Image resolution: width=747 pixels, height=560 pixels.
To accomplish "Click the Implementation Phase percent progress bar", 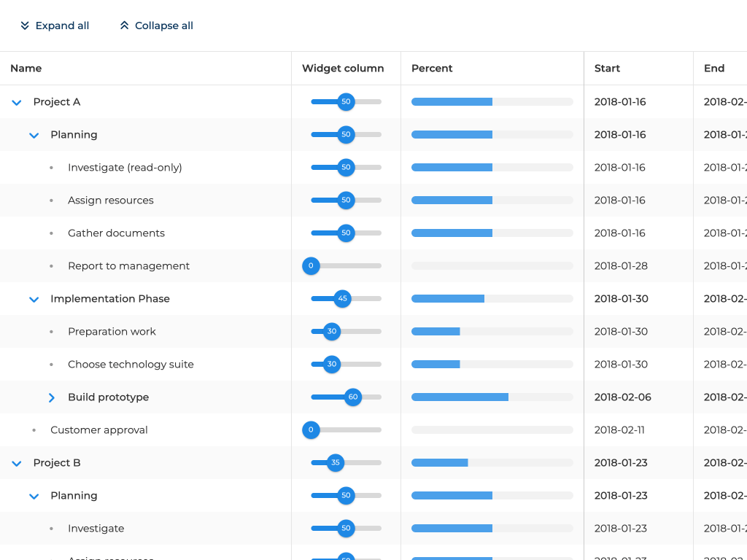I will 492,299.
